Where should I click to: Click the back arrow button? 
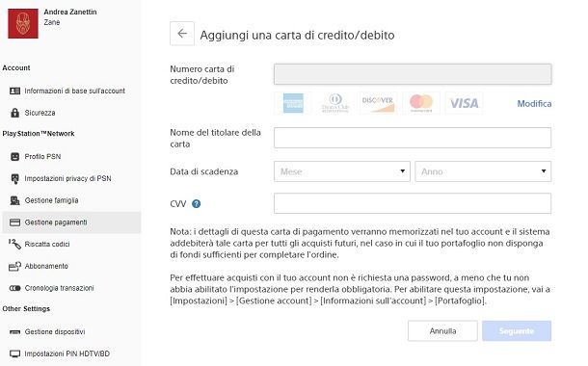(x=182, y=34)
